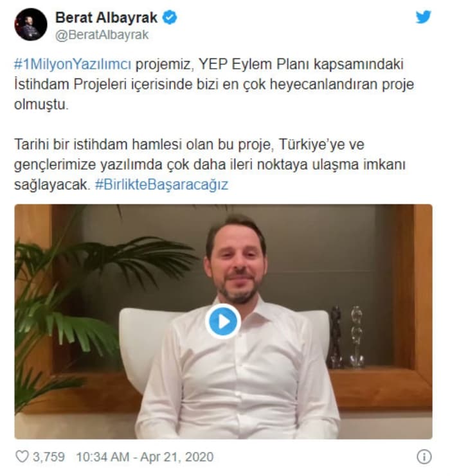
Task: Click the paragraph starting 'Tarihi bir istihdam'
Action: [210, 164]
